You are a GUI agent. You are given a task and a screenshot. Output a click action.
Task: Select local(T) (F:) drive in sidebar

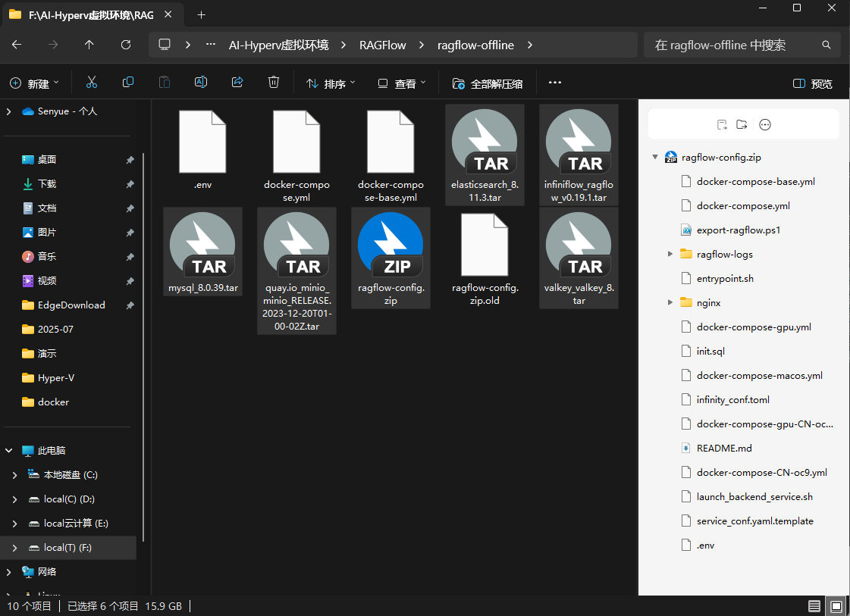(67, 548)
